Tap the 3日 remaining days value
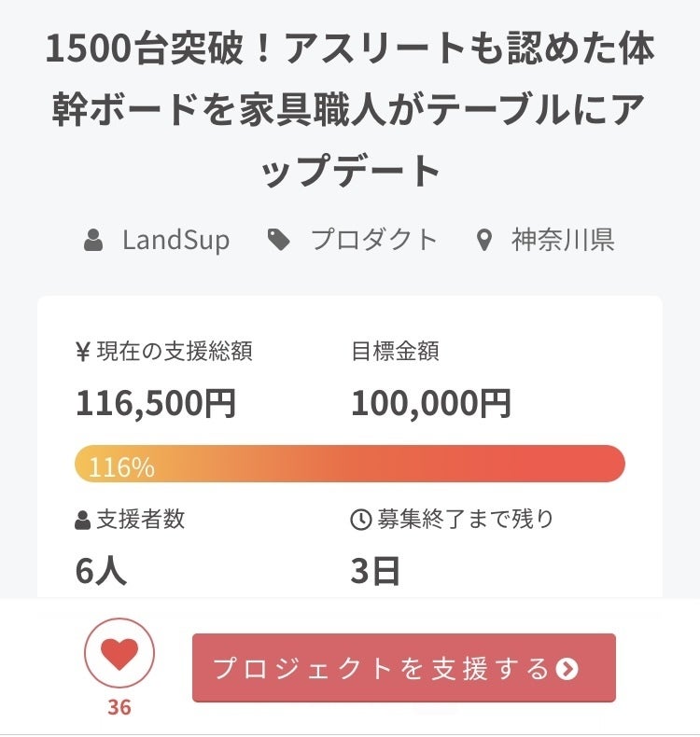The image size is (700, 737). click(x=375, y=572)
